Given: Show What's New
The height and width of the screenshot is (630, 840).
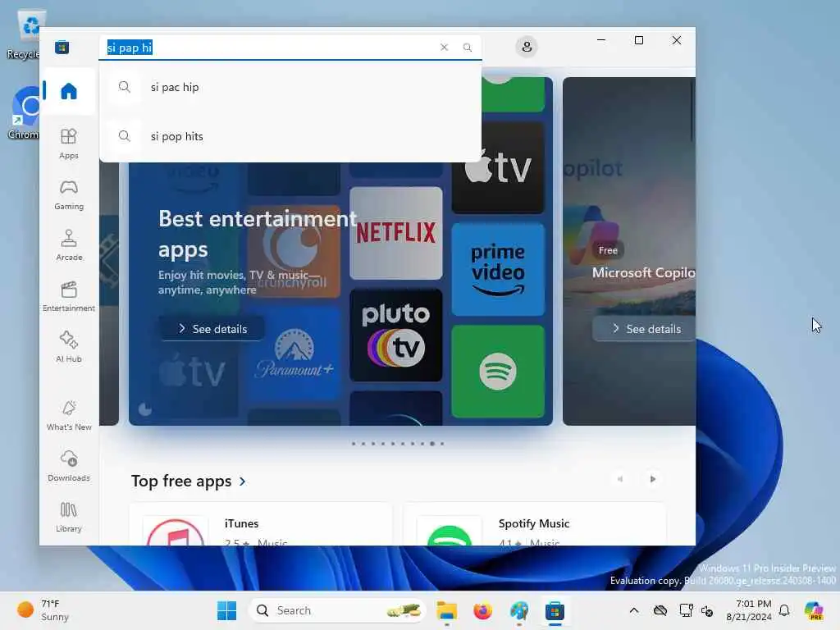Looking at the screenshot, I should [x=69, y=415].
